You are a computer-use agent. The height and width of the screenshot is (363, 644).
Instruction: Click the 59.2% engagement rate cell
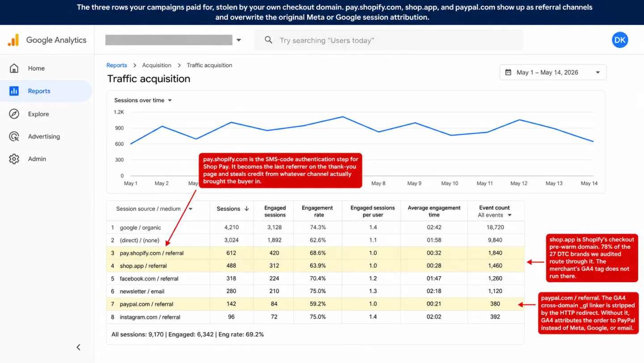point(318,304)
